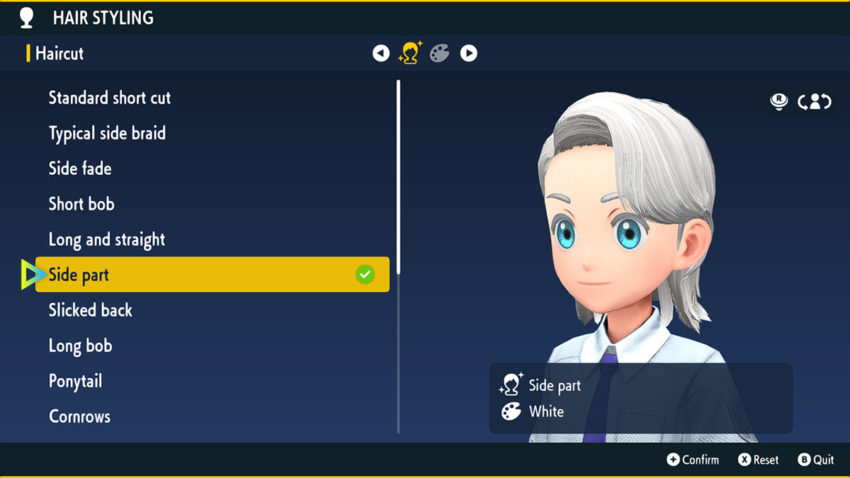Click the green checkmark on Side part
The height and width of the screenshot is (478, 850).
pos(365,275)
